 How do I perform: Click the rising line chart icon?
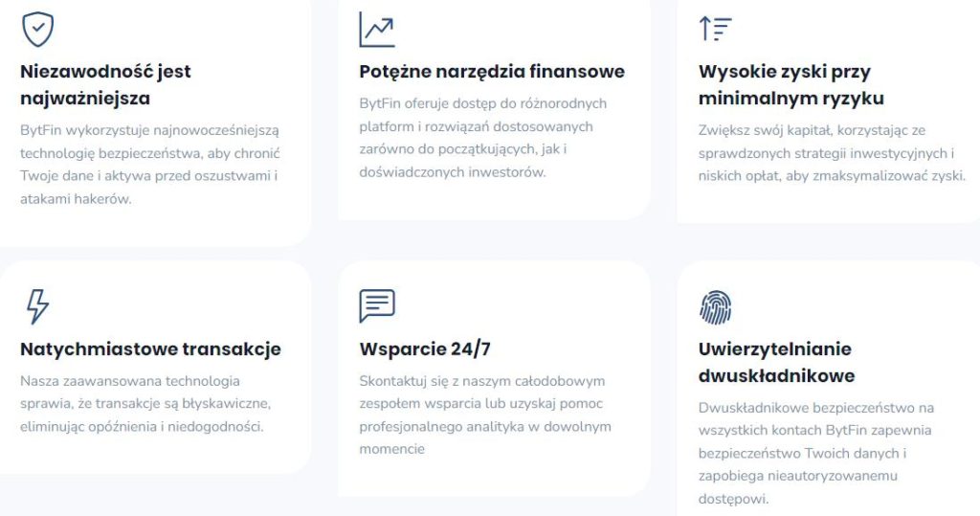click(377, 30)
